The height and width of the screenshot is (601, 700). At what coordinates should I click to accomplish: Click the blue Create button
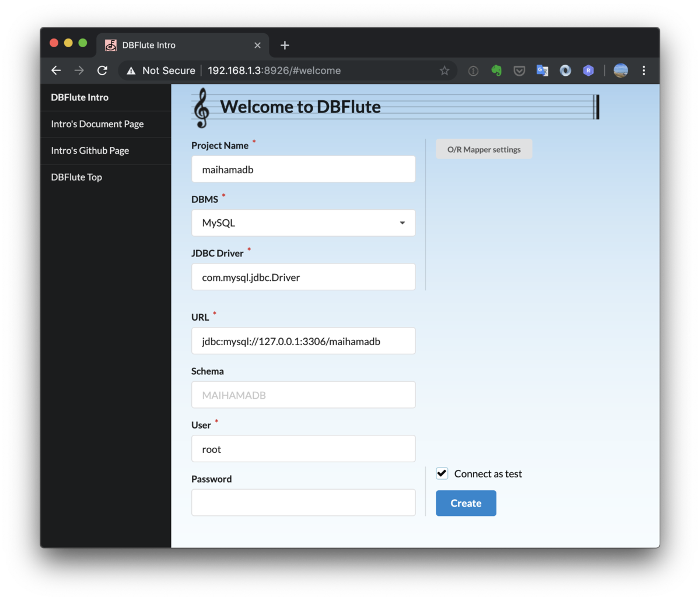click(466, 503)
